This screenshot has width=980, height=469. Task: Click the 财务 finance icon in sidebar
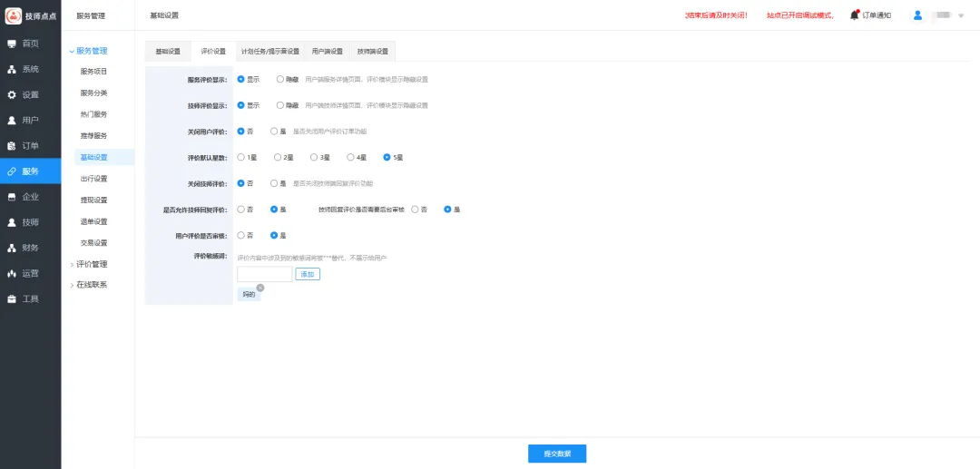click(12, 248)
